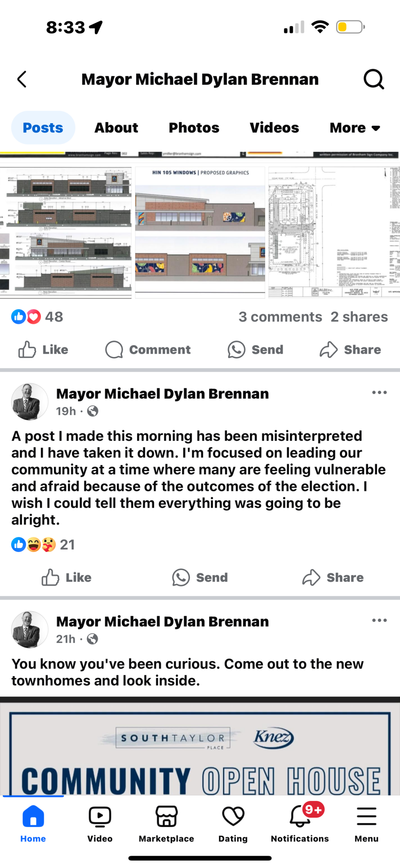Open the 3 comments link
This screenshot has height=868, width=400.
(280, 317)
